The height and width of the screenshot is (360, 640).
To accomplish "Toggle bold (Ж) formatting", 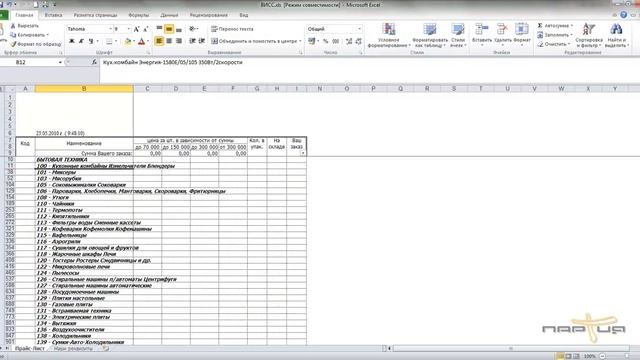I will tap(72, 41).
